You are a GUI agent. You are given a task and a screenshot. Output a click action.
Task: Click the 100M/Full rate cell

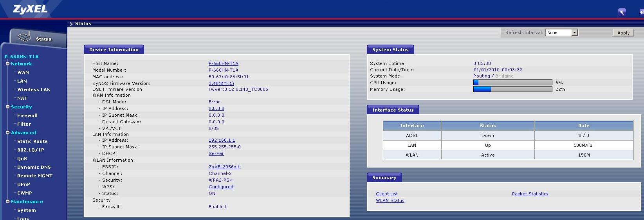pos(584,145)
